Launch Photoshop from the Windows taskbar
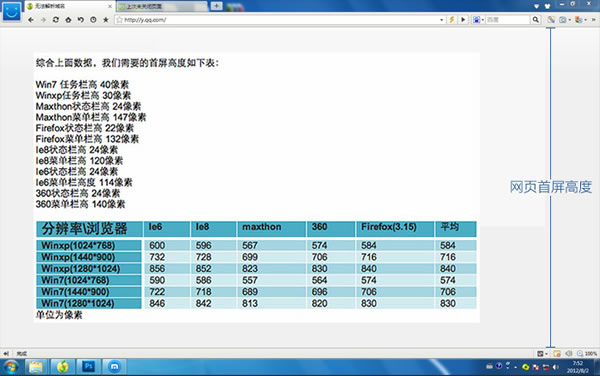 (89, 366)
